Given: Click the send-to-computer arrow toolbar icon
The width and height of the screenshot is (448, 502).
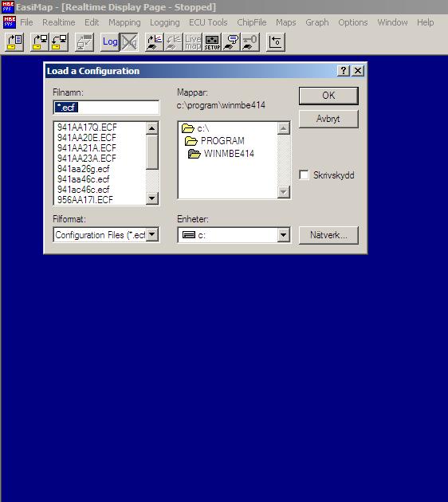Looking at the screenshot, I should (x=40, y=42).
